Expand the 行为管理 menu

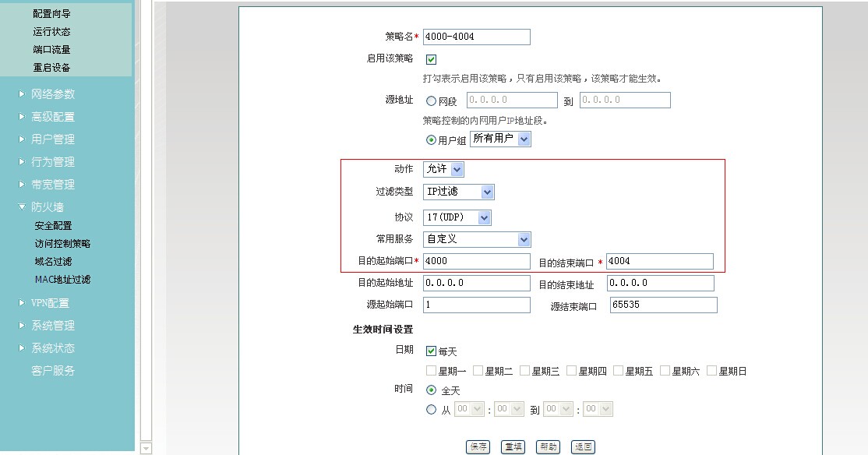(x=52, y=162)
